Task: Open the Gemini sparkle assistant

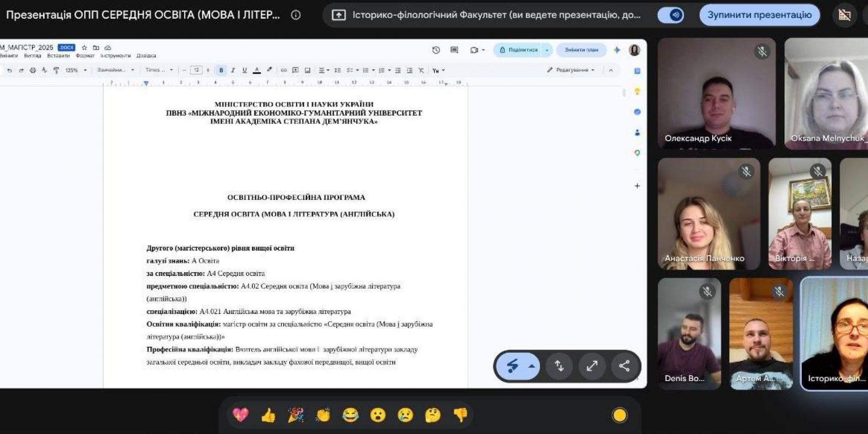Action: (617, 50)
